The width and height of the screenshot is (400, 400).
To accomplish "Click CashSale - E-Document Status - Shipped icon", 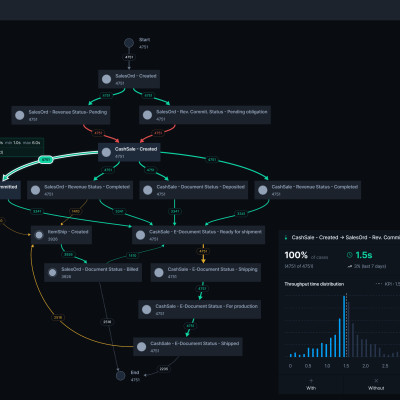I will [141, 347].
